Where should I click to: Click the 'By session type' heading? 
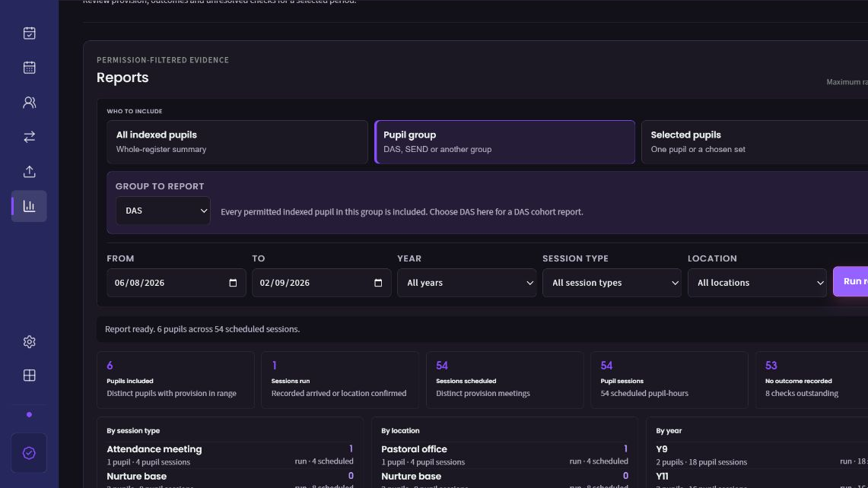coord(133,430)
